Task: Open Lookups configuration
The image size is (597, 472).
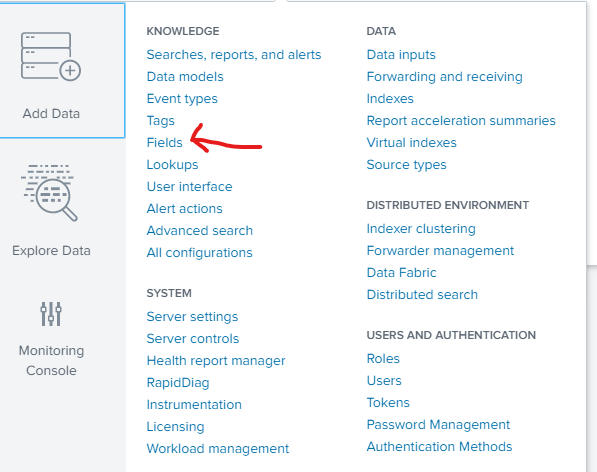Action: 172,165
